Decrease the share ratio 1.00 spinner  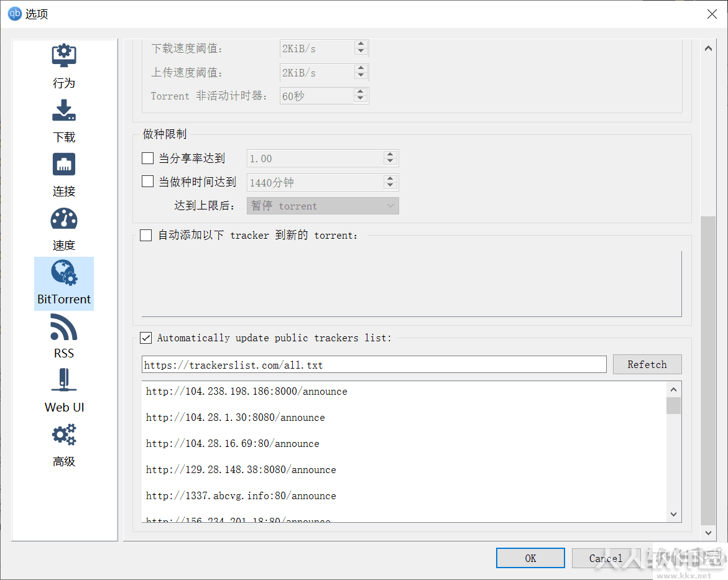click(x=390, y=162)
